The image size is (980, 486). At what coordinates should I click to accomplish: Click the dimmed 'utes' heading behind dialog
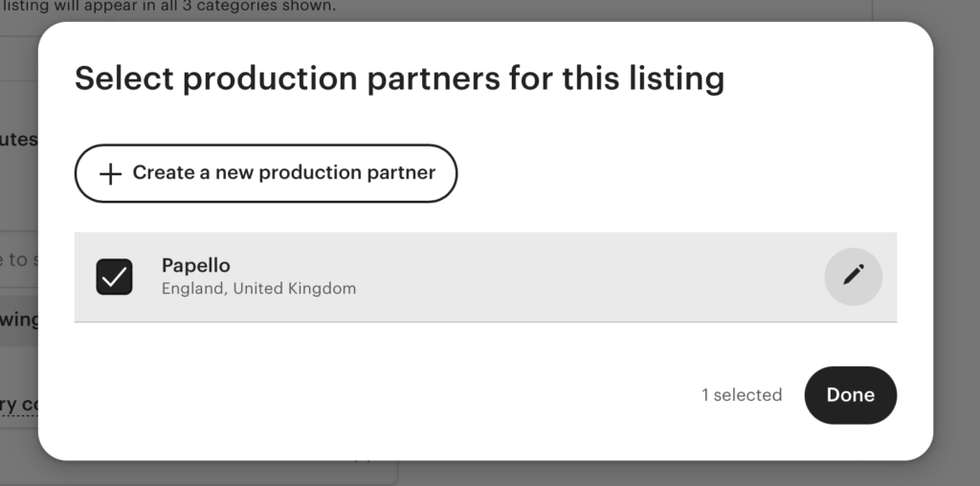(19, 139)
